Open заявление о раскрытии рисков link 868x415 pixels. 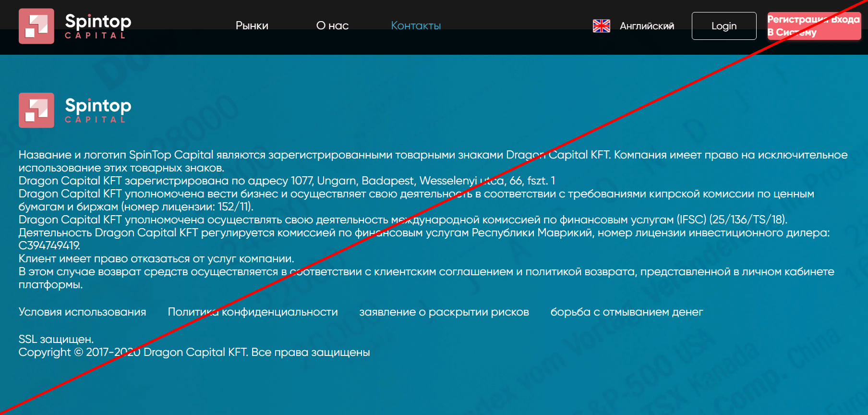(x=444, y=312)
